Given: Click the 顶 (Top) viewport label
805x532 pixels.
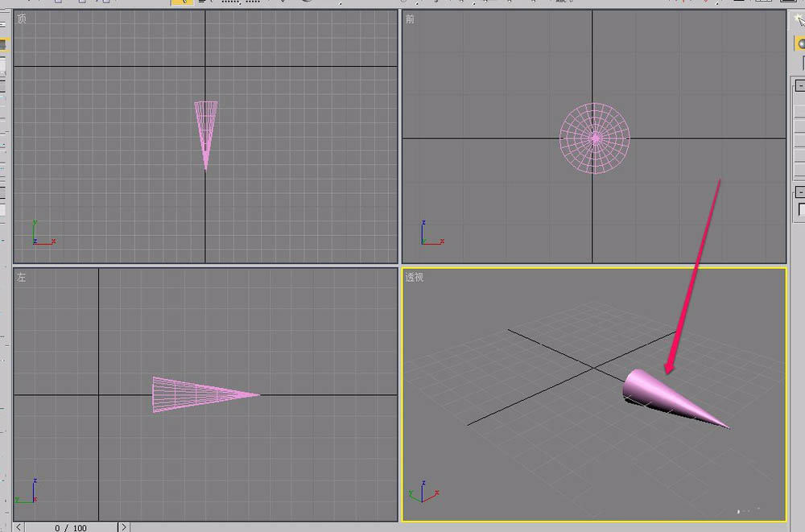Looking at the screenshot, I should 22,19.
